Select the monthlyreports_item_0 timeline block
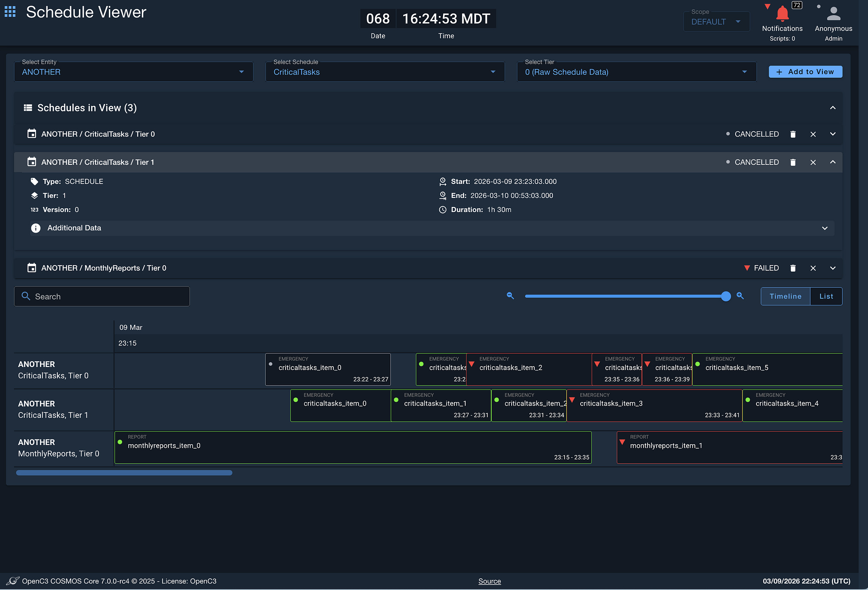Image resolution: width=868 pixels, height=590 pixels. click(353, 447)
